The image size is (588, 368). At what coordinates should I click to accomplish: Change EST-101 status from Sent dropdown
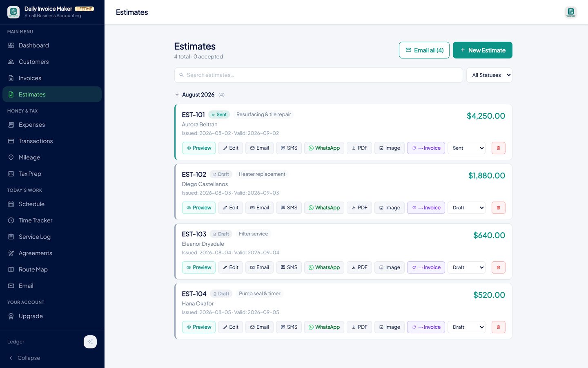467,148
